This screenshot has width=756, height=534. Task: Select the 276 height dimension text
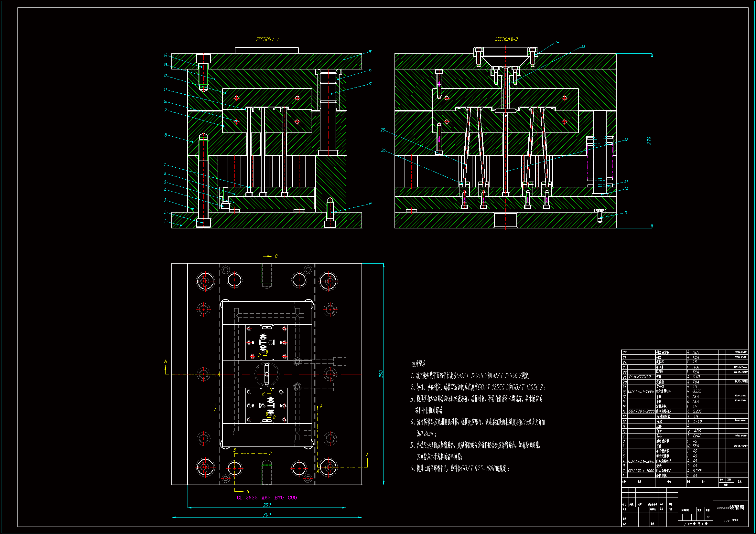coord(649,141)
